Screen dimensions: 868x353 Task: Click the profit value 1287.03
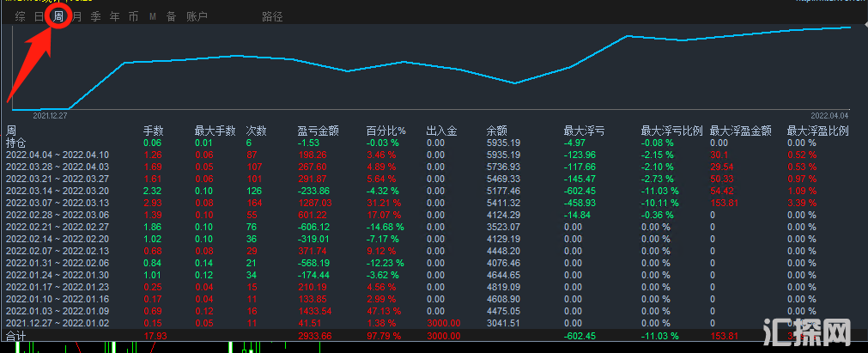[314, 203]
